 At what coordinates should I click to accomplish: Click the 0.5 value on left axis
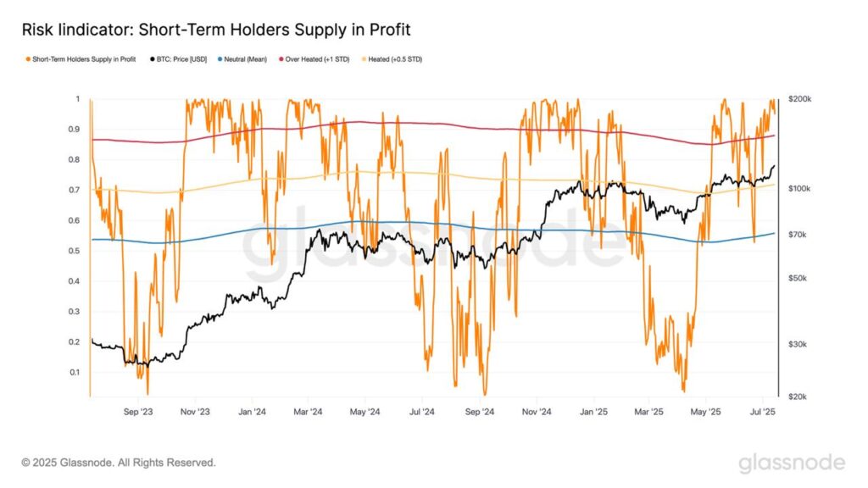75,251
